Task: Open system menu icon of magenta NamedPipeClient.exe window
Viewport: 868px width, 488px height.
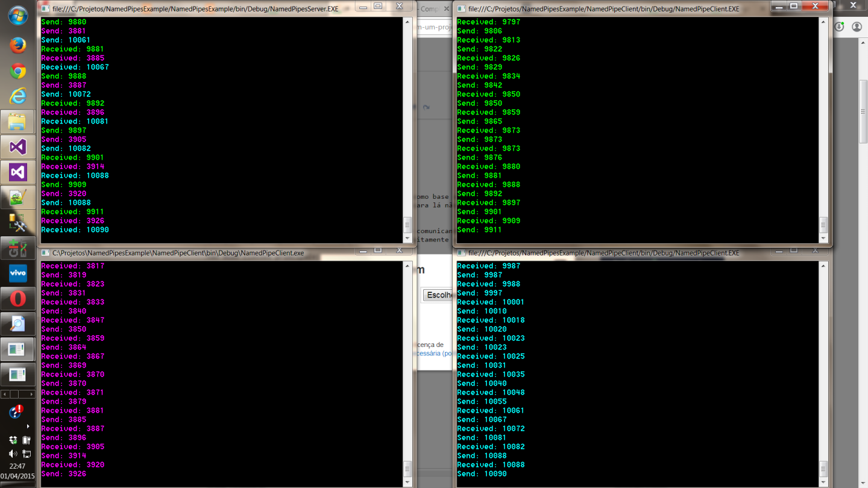Action: 45,253
